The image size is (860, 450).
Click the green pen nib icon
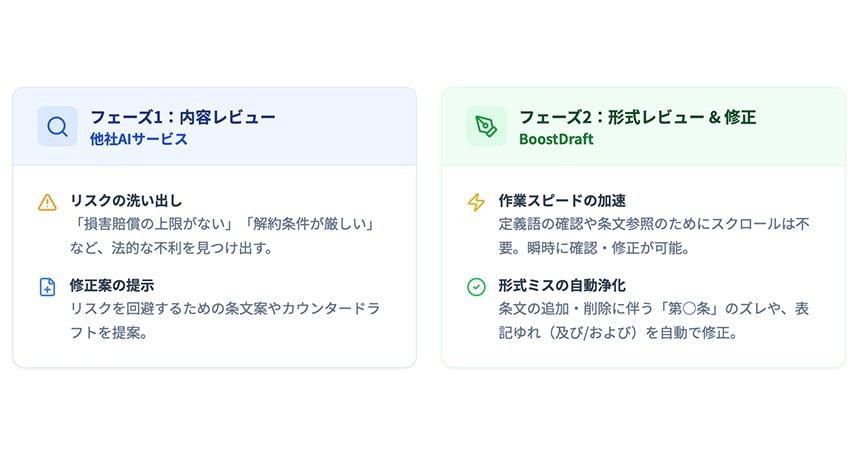coord(486,127)
